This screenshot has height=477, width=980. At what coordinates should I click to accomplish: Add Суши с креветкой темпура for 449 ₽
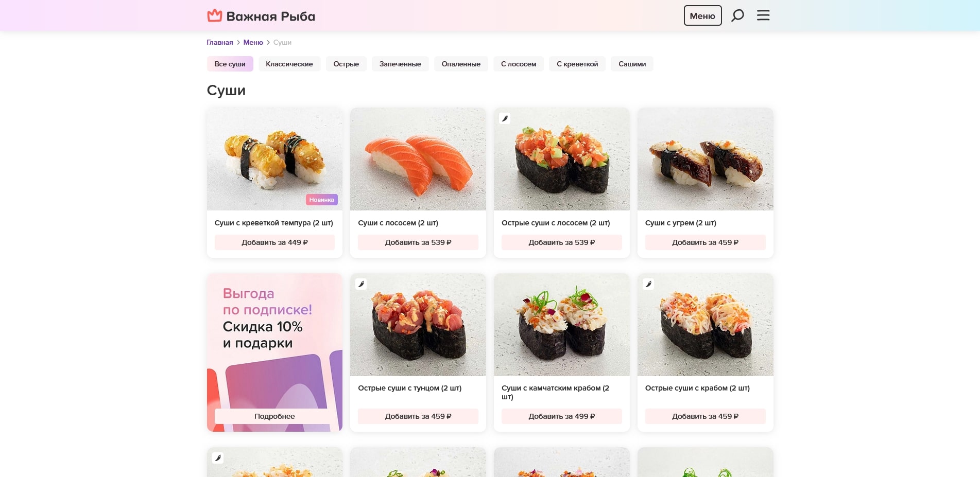(x=274, y=242)
